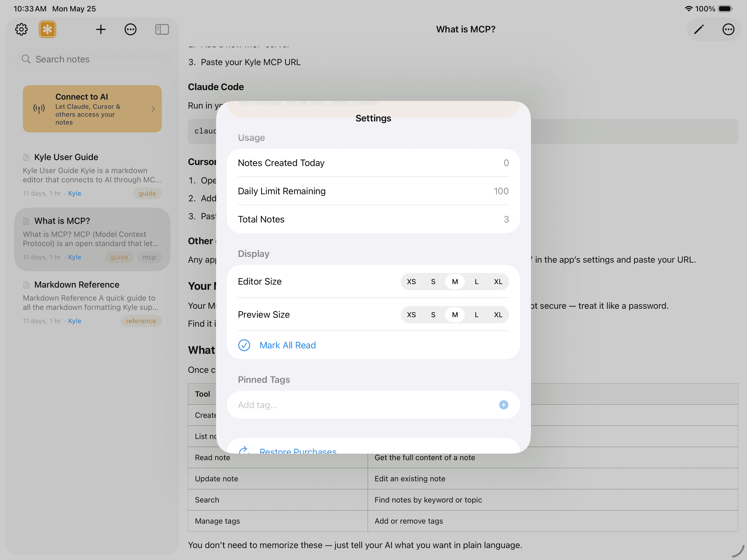The height and width of the screenshot is (560, 747).
Task: Click reference tag on Markdown Reference
Action: coord(141,321)
